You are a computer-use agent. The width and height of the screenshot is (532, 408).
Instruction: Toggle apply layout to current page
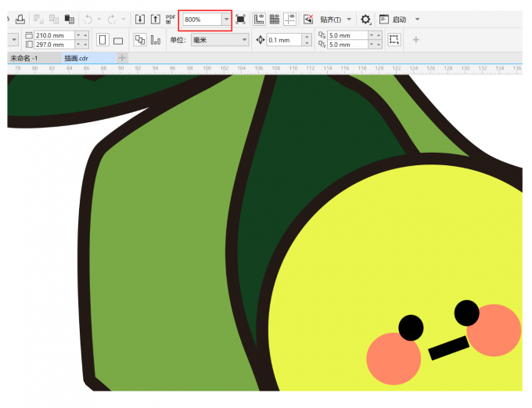click(x=156, y=40)
